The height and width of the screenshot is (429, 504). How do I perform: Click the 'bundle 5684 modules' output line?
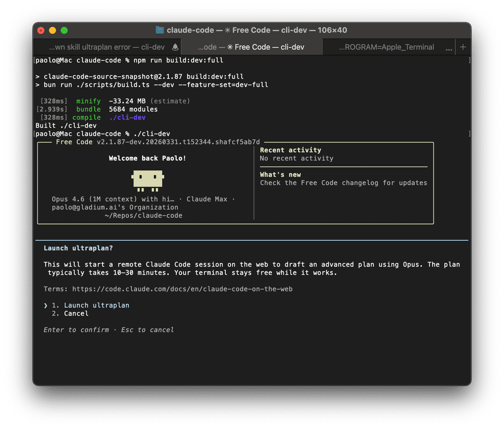tap(97, 109)
